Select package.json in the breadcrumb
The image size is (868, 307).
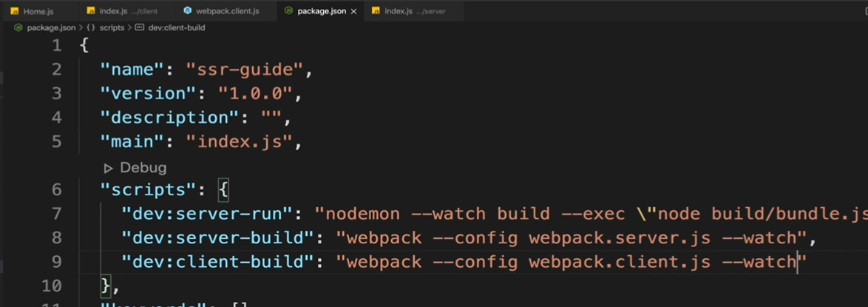(x=51, y=27)
